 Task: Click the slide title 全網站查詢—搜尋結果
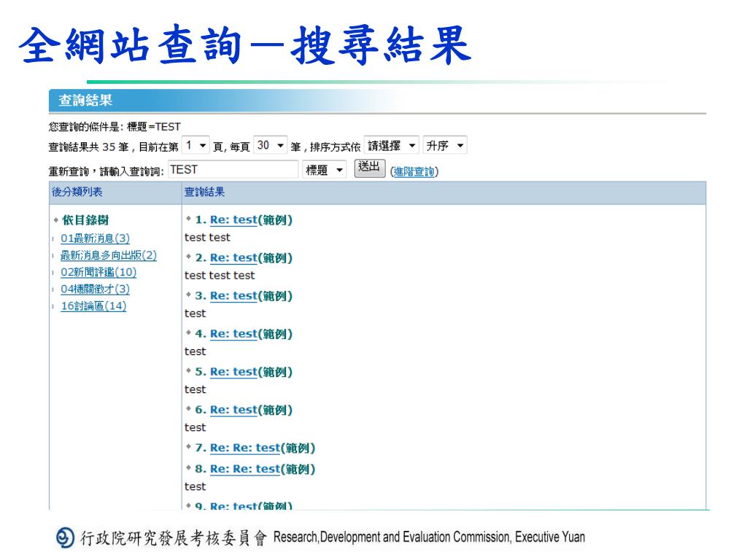pos(245,45)
